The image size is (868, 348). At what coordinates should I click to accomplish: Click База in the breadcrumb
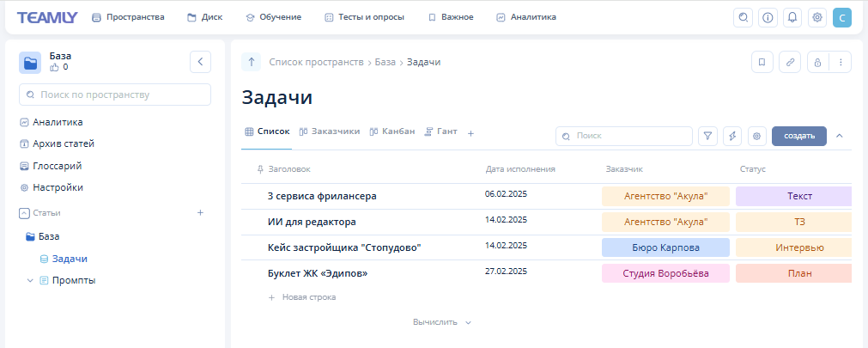pos(385,62)
